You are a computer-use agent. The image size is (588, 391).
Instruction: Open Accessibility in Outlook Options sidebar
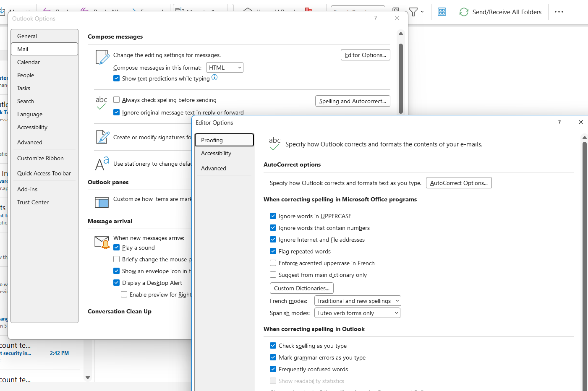pyautogui.click(x=44, y=127)
